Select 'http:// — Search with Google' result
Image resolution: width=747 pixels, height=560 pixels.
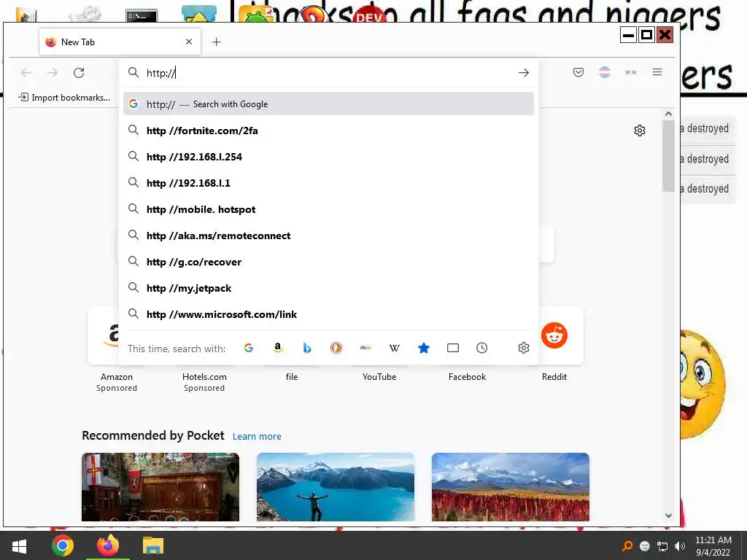(x=328, y=104)
